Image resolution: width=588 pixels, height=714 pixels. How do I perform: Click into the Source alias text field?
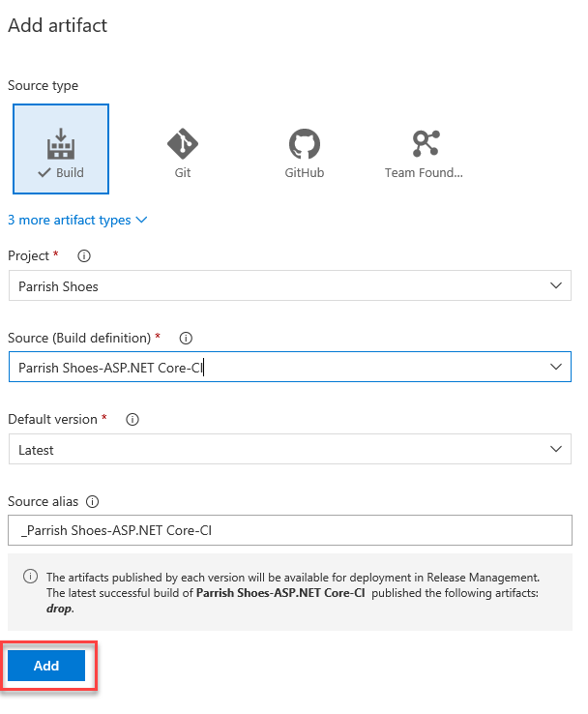pos(288,531)
